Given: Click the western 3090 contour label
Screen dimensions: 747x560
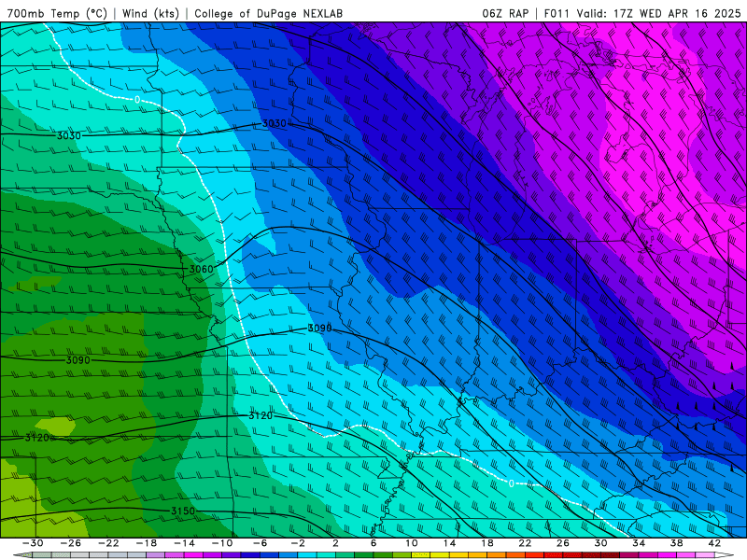Looking at the screenshot, I should pos(78,360).
